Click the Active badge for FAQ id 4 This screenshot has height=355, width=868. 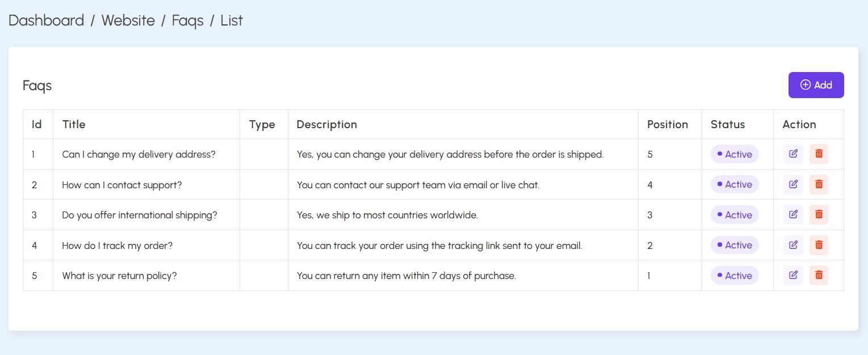(735, 245)
